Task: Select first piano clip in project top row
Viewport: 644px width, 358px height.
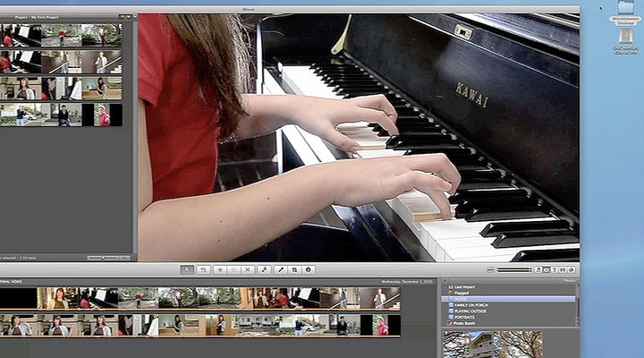Action: (x=21, y=35)
